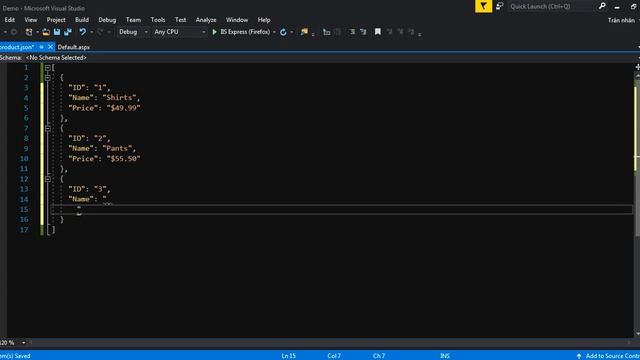Screen dimensions: 640x360
Task: Click the editor split handle at top right
Action: pyautogui.click(x=637, y=67)
